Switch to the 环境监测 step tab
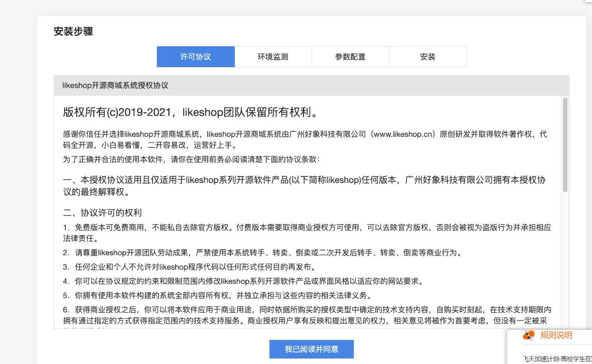This screenshot has height=364, width=592. [x=273, y=57]
